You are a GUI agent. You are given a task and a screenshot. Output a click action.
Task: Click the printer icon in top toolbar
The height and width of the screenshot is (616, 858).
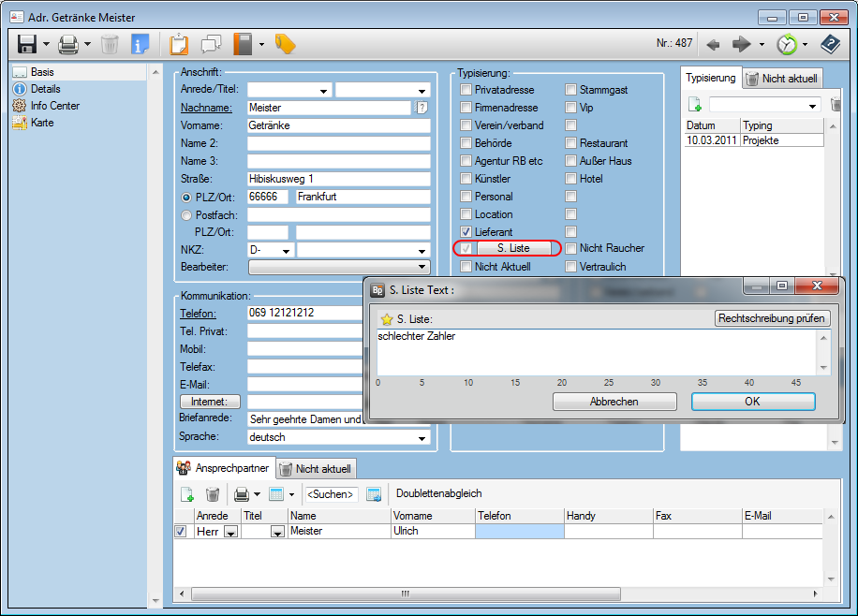[x=68, y=44]
